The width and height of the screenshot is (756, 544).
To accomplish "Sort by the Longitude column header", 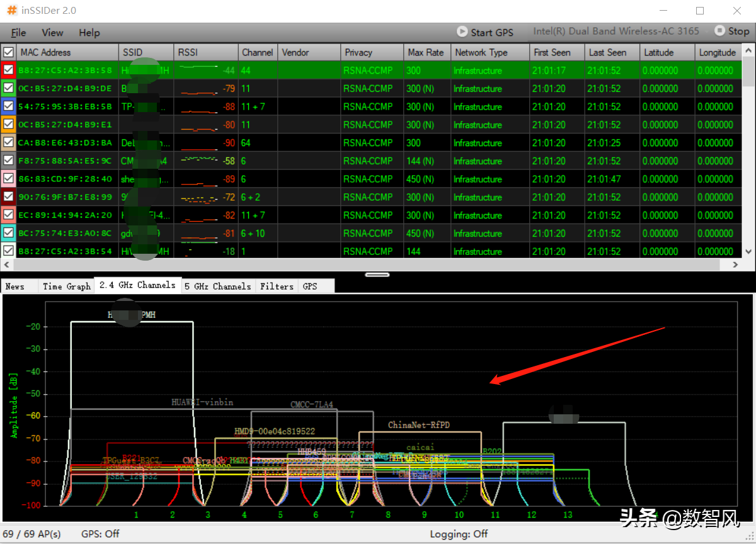I will coord(718,52).
